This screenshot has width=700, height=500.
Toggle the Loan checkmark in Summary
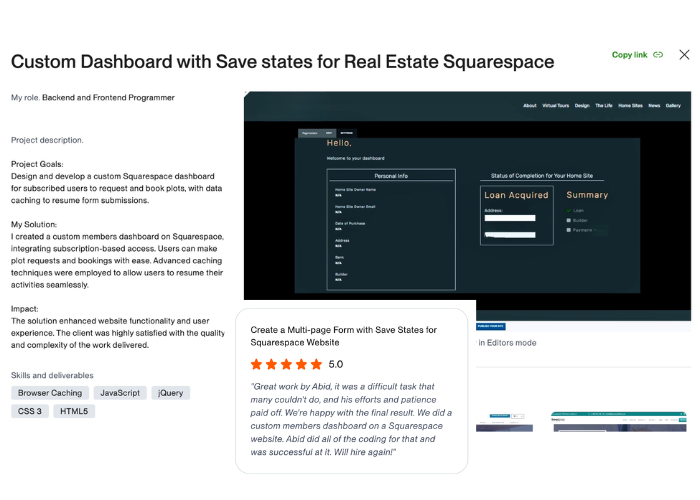(569, 210)
